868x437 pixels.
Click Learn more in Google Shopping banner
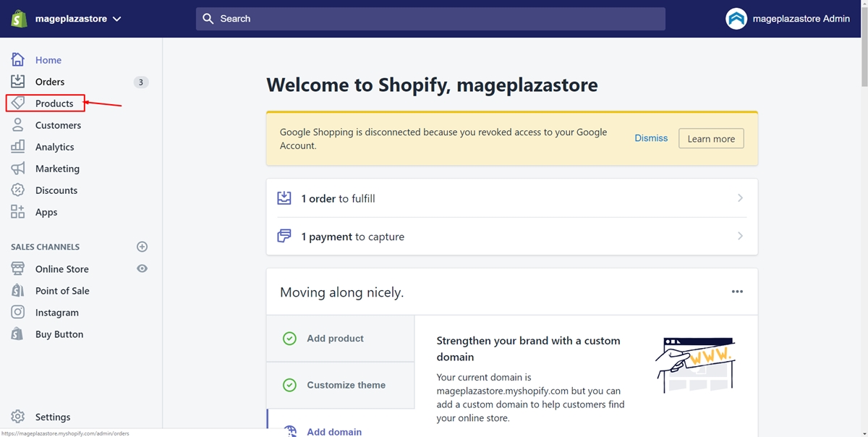point(711,138)
